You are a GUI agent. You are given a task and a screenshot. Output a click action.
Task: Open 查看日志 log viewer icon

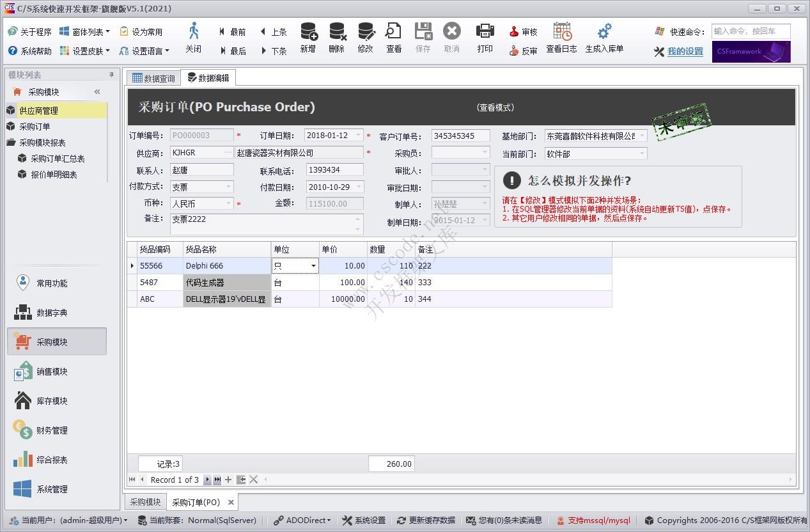[562, 31]
